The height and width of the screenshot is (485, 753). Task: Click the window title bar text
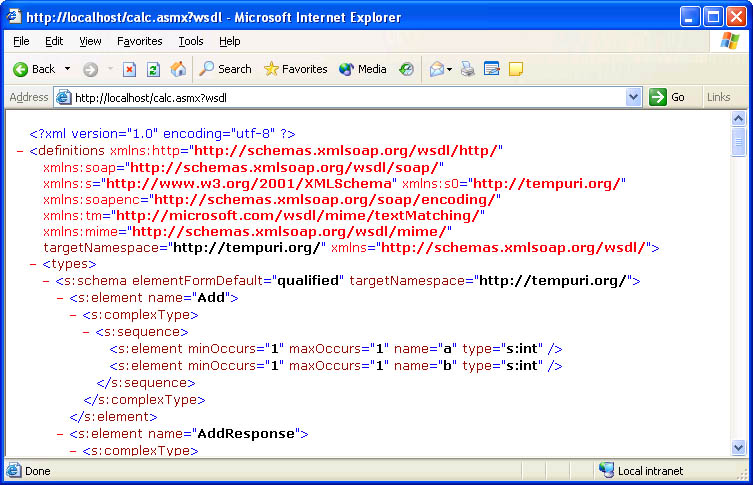coord(214,18)
